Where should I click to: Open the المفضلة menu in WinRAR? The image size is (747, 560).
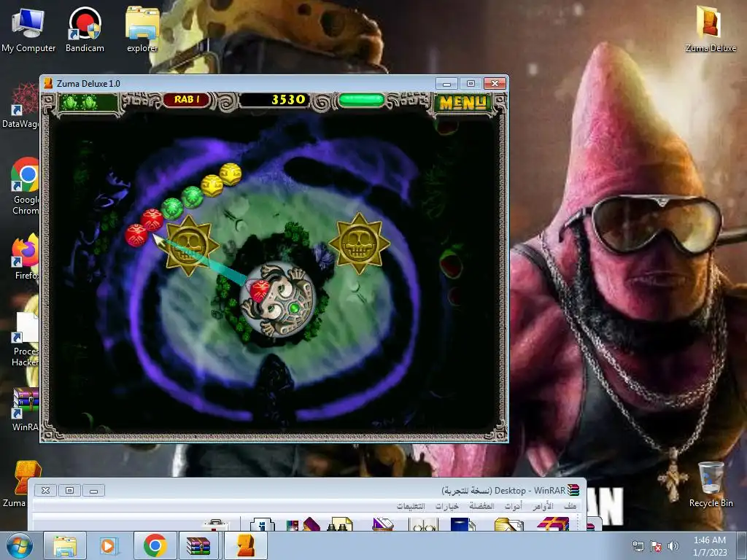click(481, 506)
